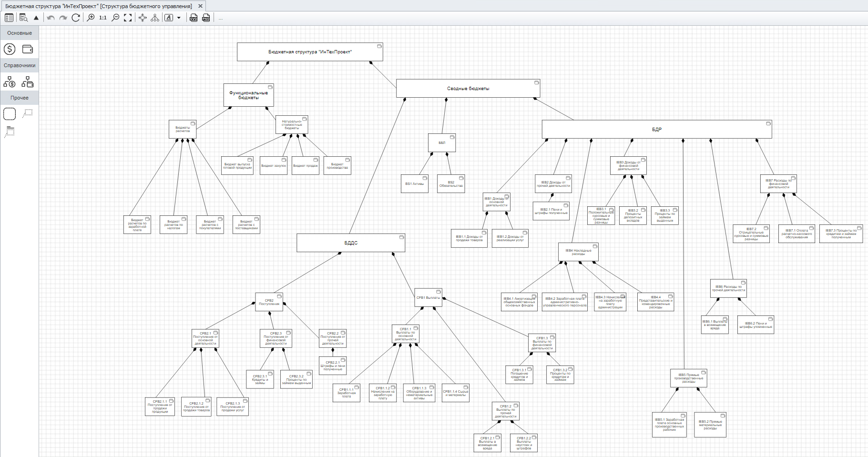Viewport: 868px width, 457px height.
Task: Reset zoom with the 1:1 button
Action: coord(103,18)
